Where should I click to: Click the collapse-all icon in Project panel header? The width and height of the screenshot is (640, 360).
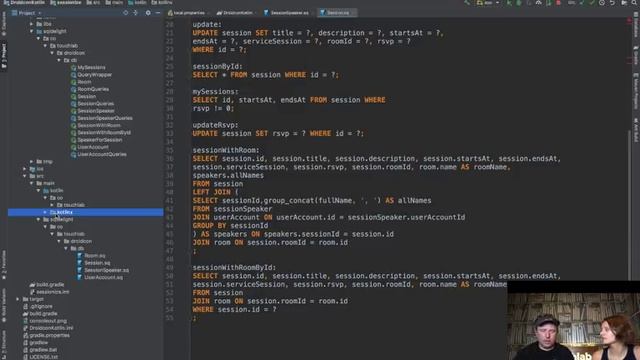(x=136, y=13)
